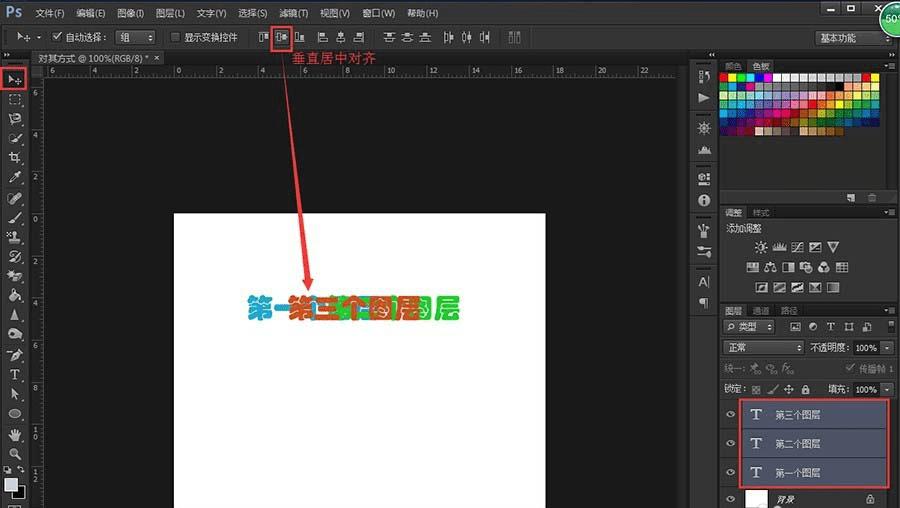
Task: Click the 不透明度 opacity value field
Action: [865, 348]
